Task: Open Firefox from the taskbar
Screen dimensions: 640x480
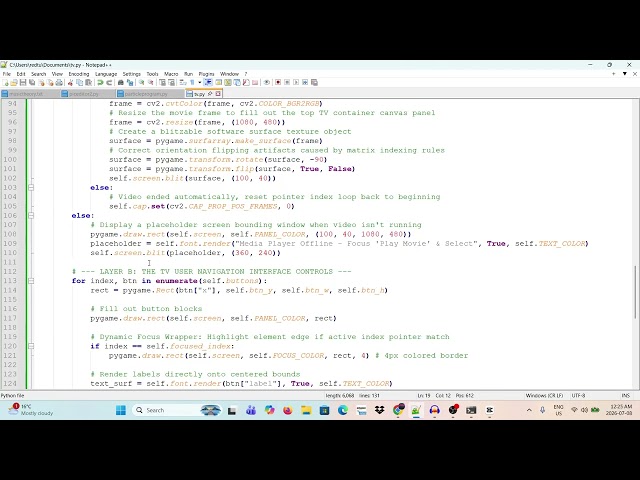Action: tap(288, 410)
